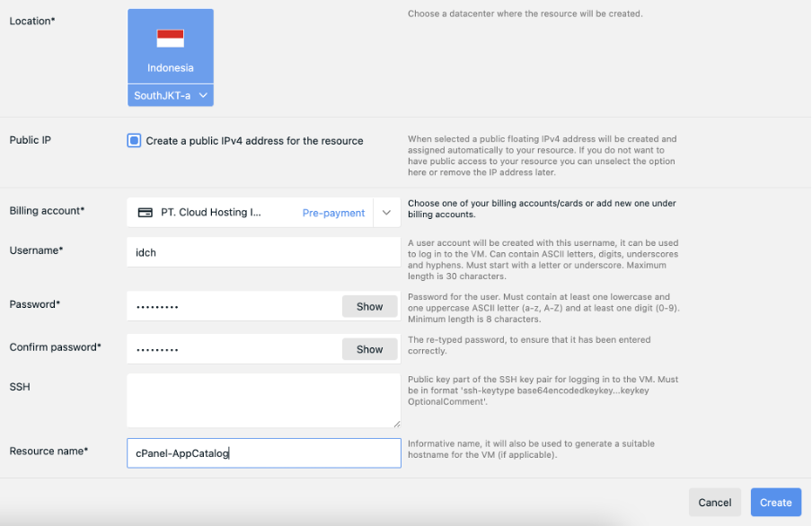Click the credit card icon in Billing account
812x526 pixels.
click(x=145, y=213)
